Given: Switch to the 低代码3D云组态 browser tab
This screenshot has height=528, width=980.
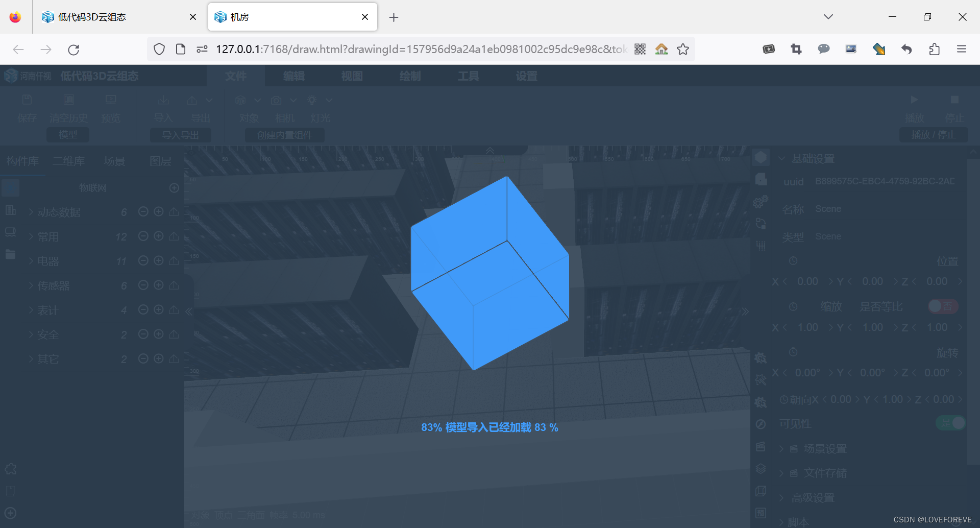Looking at the screenshot, I should click(120, 17).
